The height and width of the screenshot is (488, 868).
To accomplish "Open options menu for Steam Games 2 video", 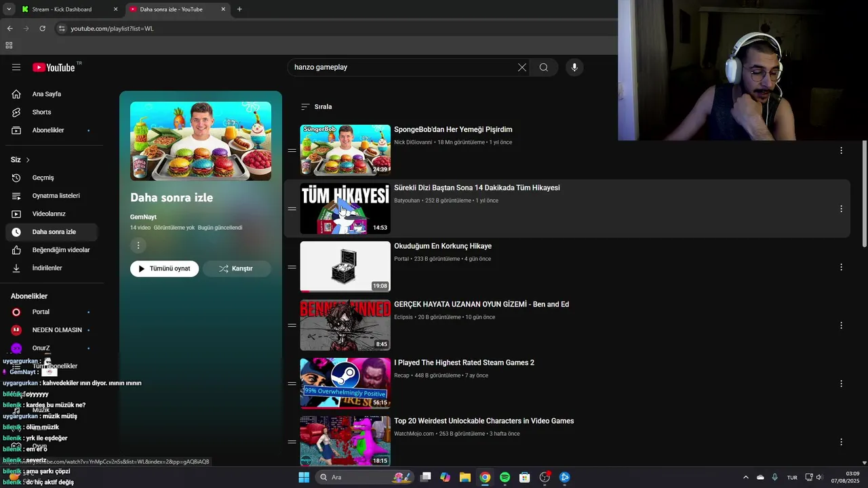I will point(841,384).
